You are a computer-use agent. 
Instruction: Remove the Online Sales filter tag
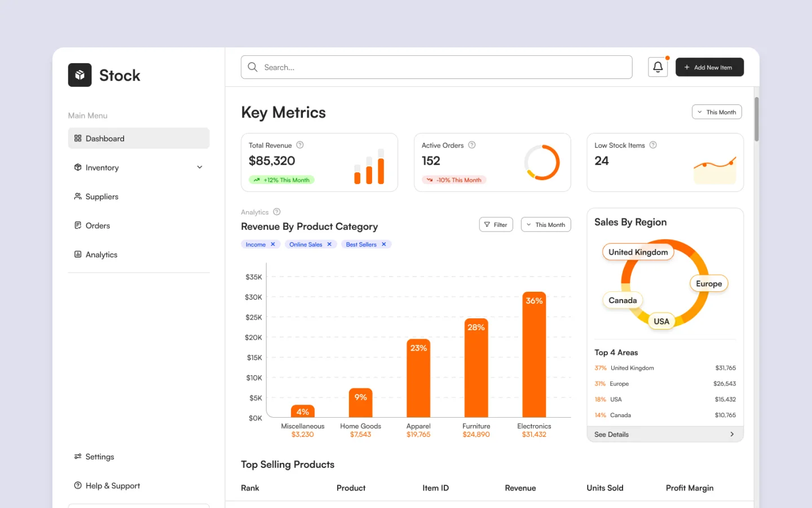click(329, 244)
